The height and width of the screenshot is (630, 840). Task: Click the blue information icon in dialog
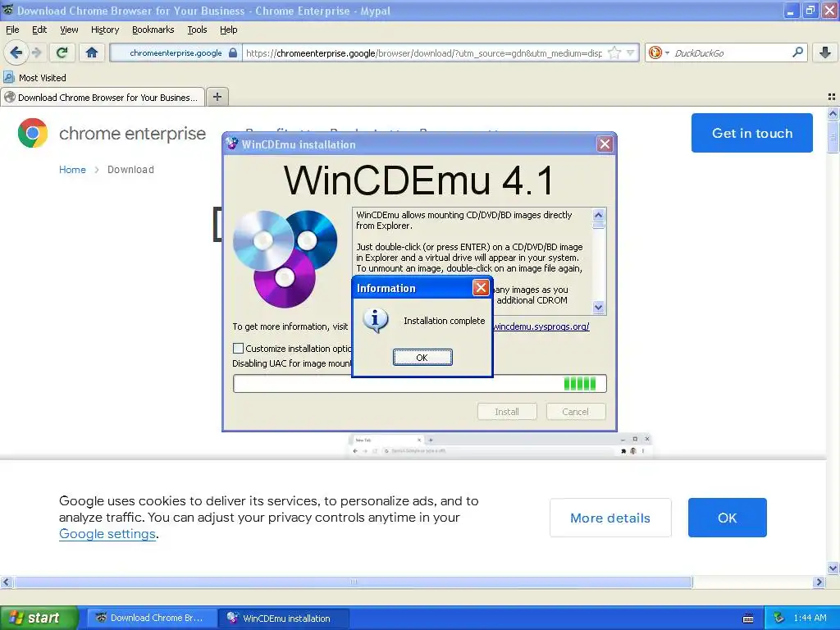click(x=376, y=321)
